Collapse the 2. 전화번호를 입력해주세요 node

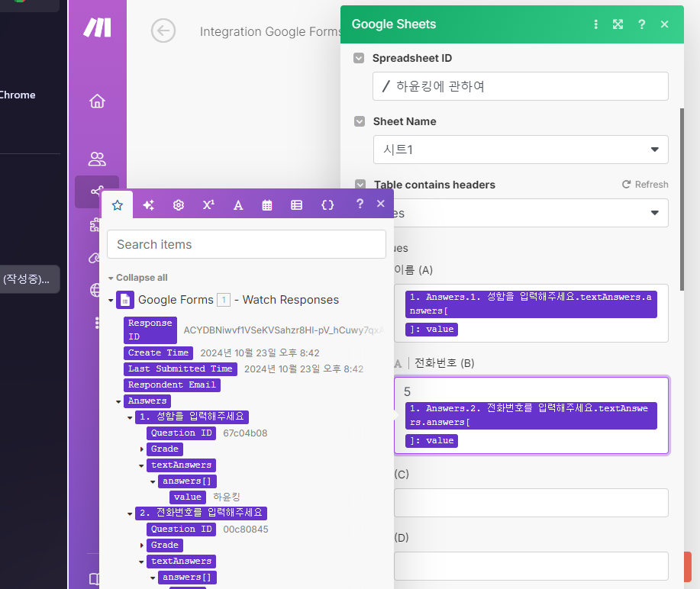130,514
